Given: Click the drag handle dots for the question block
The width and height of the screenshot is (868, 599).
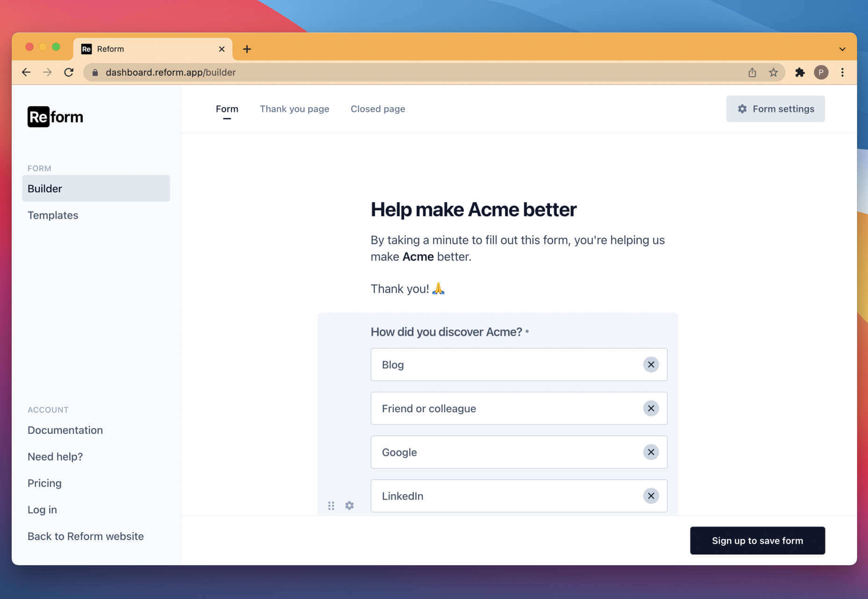Looking at the screenshot, I should (331, 505).
